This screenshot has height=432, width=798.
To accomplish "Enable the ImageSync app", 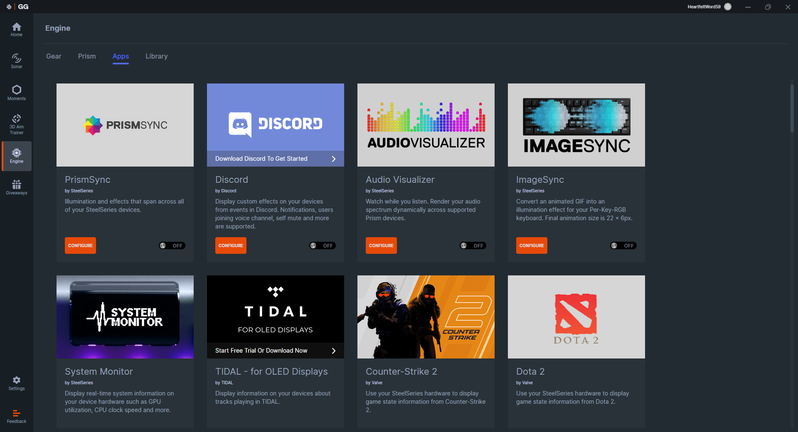I will [x=623, y=246].
